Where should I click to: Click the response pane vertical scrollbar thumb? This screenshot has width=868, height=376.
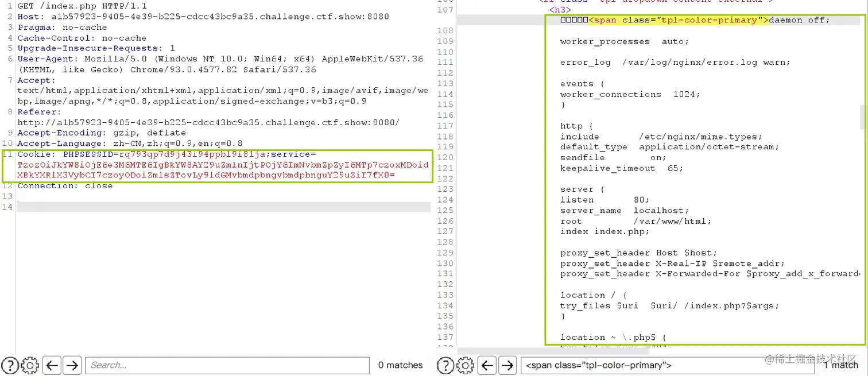[x=862, y=117]
